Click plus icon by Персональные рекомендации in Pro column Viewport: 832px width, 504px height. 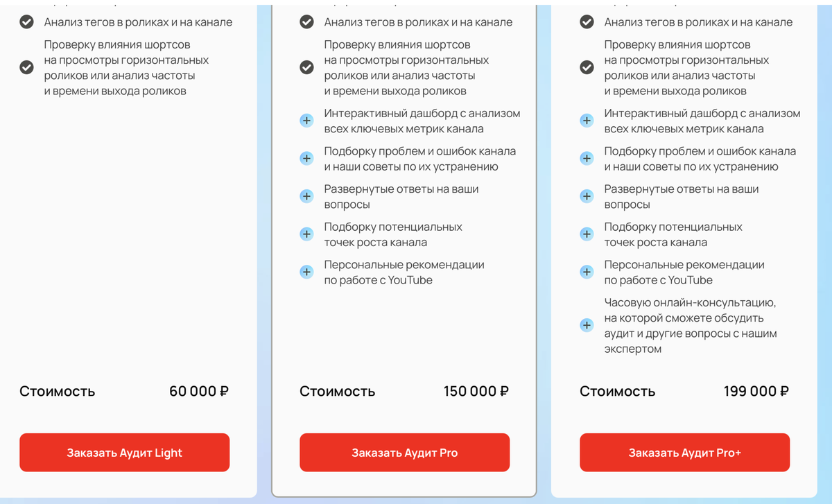[306, 272]
